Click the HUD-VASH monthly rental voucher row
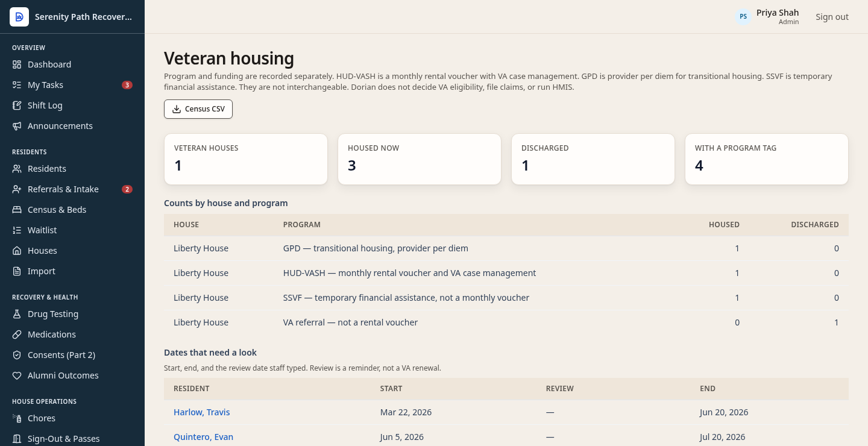The height and width of the screenshot is (446, 868). [x=506, y=273]
